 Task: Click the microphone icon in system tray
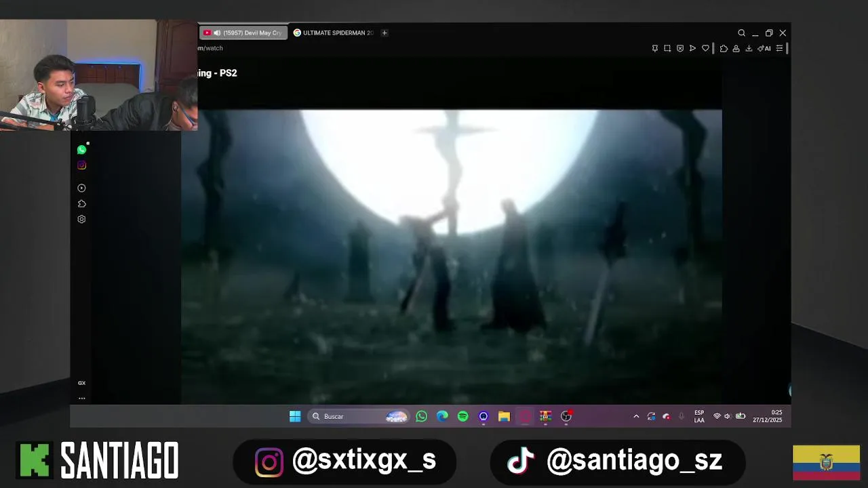(682, 416)
